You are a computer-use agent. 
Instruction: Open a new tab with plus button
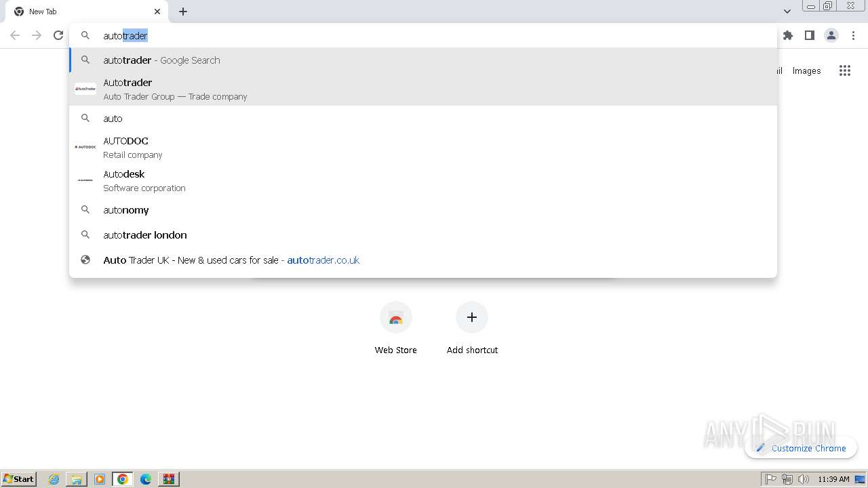coord(183,12)
